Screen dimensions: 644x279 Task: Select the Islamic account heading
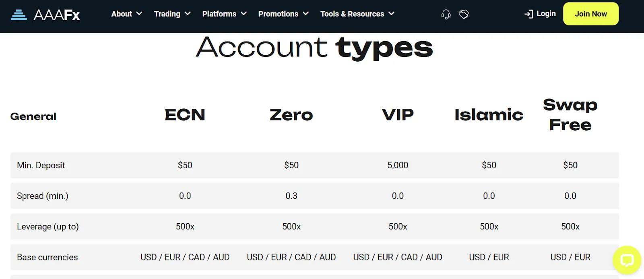click(489, 115)
